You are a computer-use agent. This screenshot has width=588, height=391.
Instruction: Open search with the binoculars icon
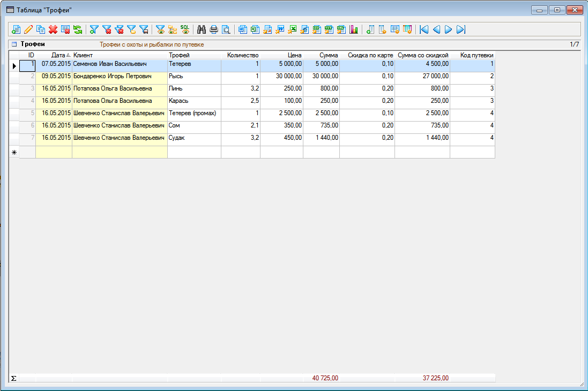pyautogui.click(x=202, y=30)
